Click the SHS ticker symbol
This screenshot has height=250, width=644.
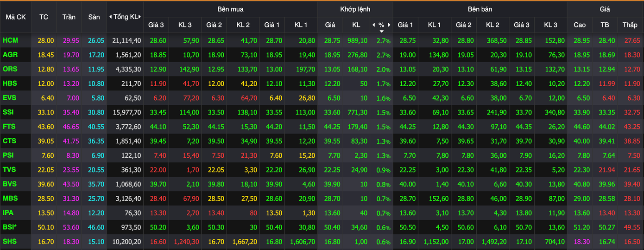coord(10,242)
